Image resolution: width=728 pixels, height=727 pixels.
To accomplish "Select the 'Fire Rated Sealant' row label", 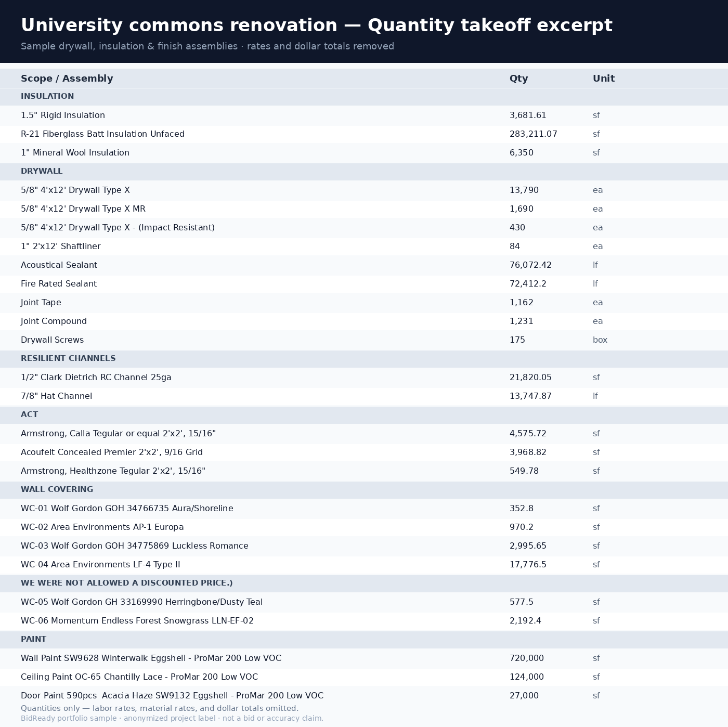I will (59, 284).
